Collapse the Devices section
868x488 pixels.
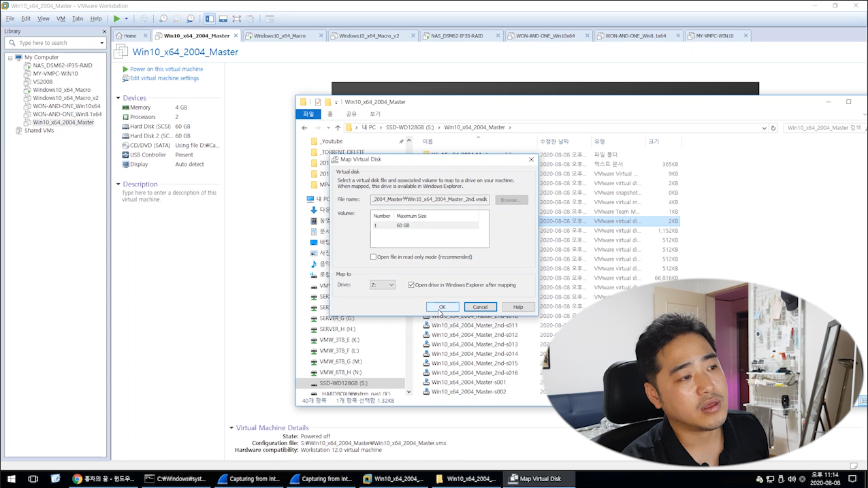coord(118,98)
